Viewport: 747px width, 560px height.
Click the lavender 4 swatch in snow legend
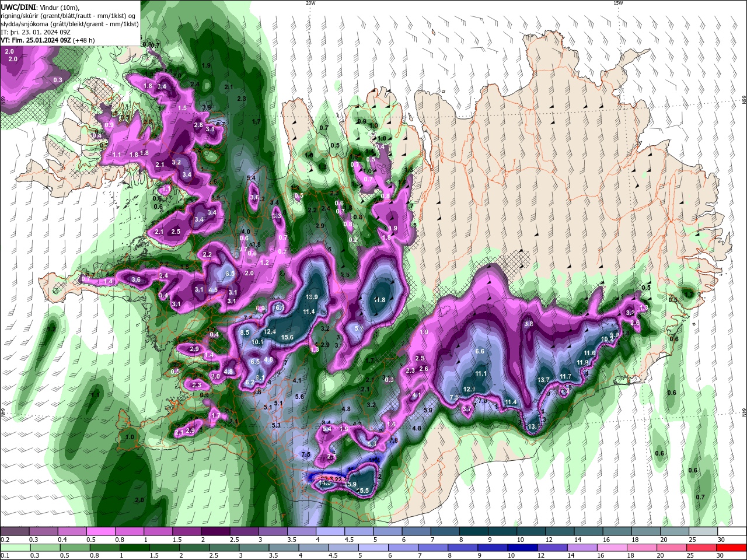330,531
